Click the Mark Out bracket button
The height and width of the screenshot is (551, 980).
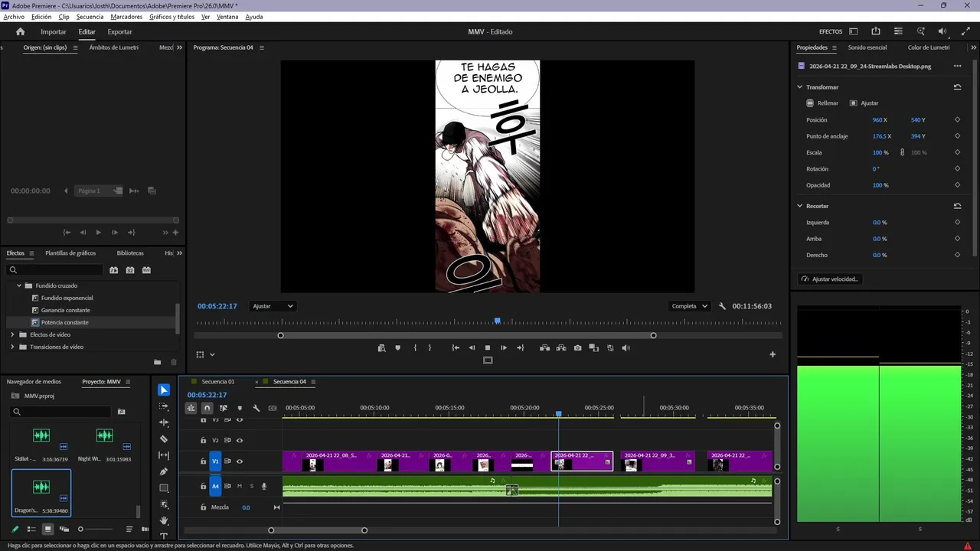[430, 347]
